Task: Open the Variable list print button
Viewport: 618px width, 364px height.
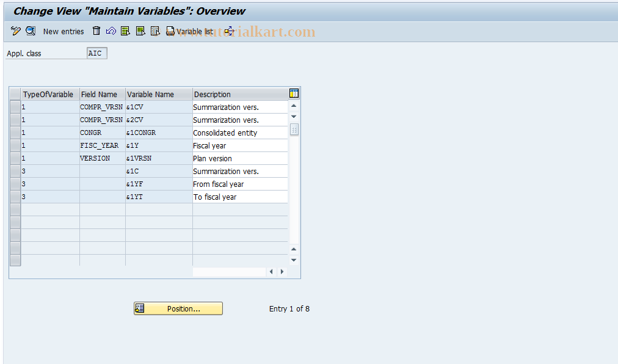Action: pyautogui.click(x=189, y=31)
